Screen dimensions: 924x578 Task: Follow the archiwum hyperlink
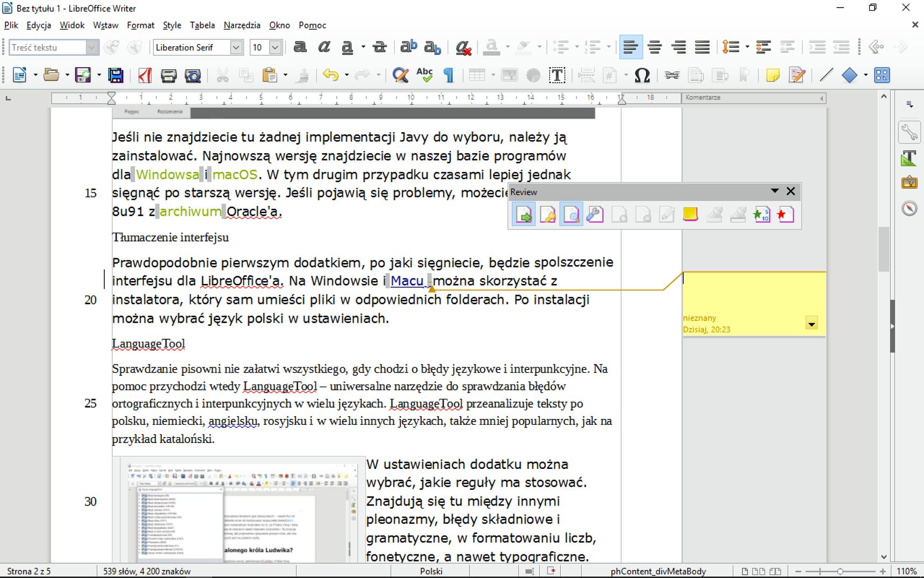click(190, 211)
